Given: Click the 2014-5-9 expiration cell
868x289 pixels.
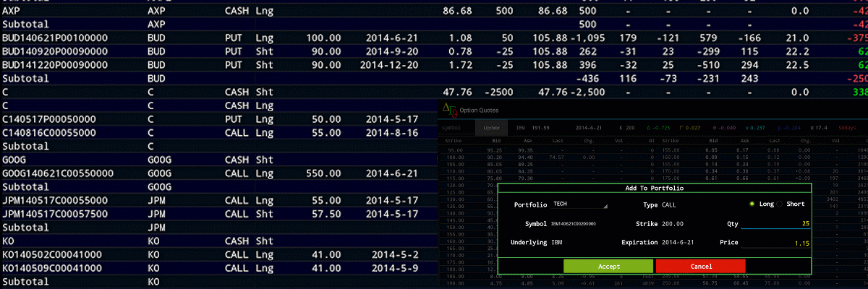Looking at the screenshot, I should 396,268.
